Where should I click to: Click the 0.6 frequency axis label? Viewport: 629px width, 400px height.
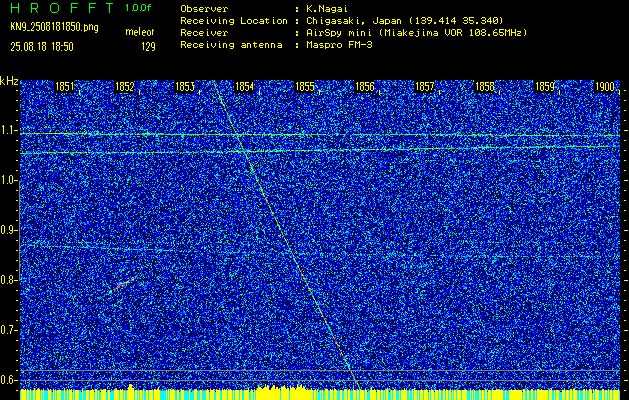pos(9,380)
